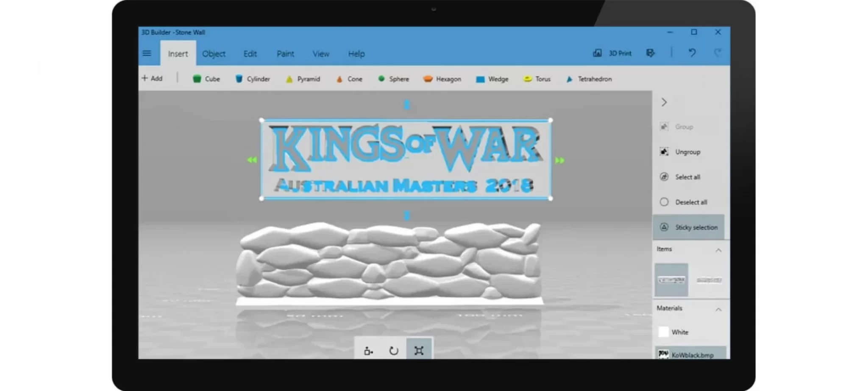
Task: Switch to the Paint tab
Action: point(285,54)
